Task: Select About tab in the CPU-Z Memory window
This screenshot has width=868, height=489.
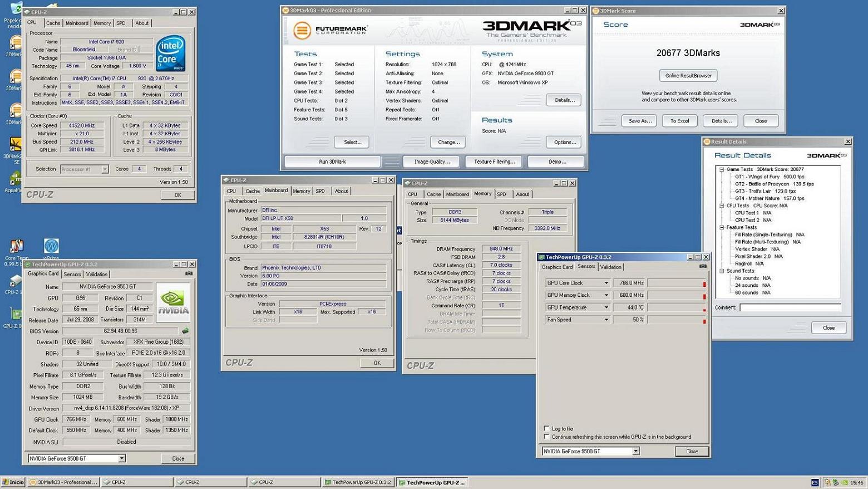Action: click(x=522, y=194)
